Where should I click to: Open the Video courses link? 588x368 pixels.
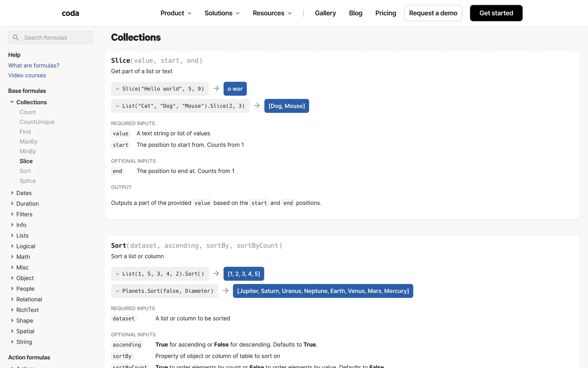coord(27,75)
